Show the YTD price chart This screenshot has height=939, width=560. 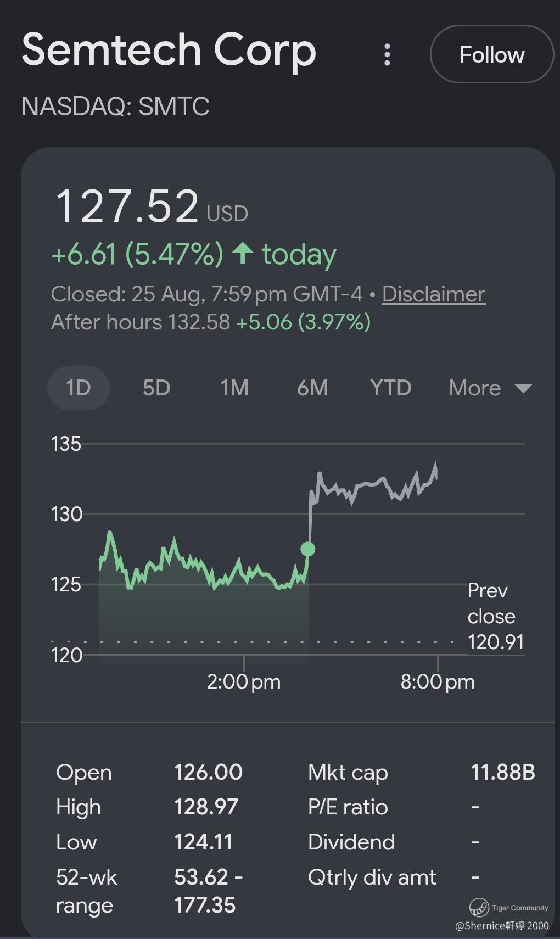[390, 388]
